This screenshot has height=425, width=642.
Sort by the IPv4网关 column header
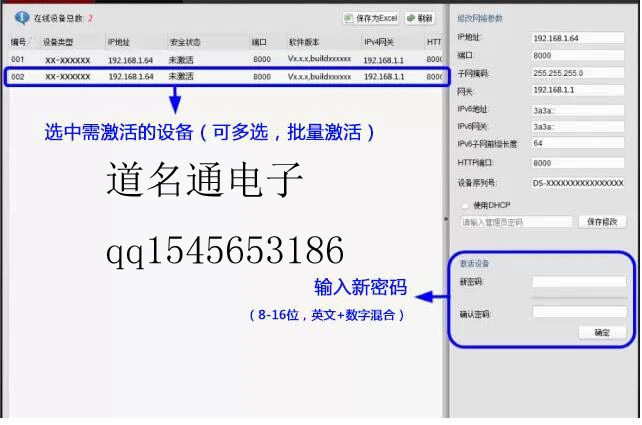pos(379,42)
